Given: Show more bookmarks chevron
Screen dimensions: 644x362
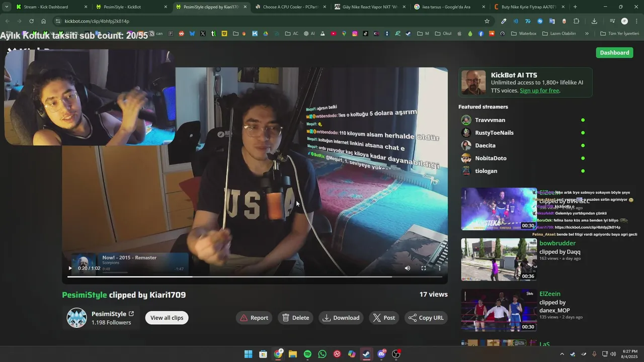Looking at the screenshot, I should pos(587,34).
